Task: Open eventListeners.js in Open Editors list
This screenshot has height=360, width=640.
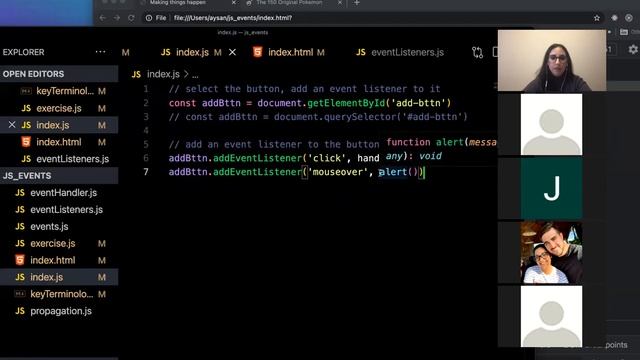Action: (x=59, y=159)
